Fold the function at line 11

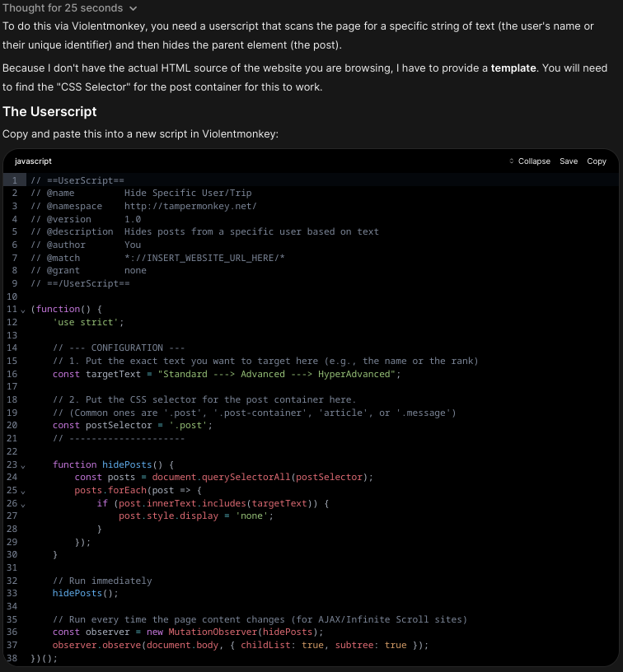click(x=23, y=310)
